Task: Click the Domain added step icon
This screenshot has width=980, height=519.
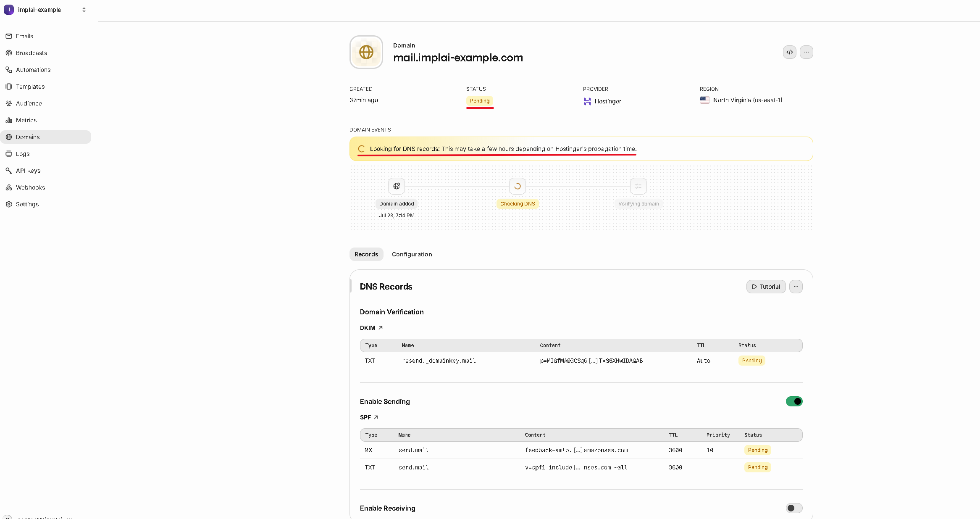Action: click(397, 186)
